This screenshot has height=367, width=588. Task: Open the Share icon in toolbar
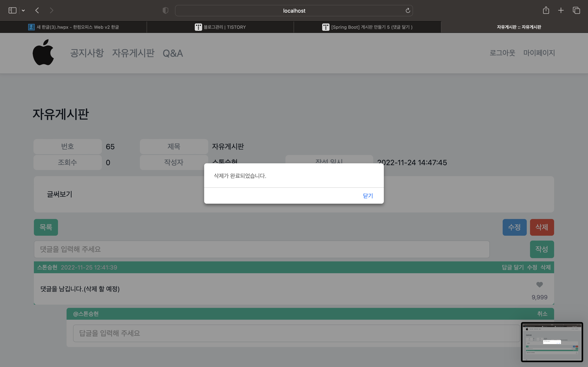coord(546,10)
